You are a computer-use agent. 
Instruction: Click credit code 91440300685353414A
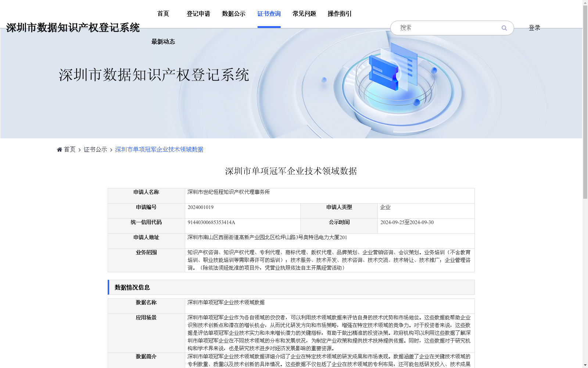211,222
